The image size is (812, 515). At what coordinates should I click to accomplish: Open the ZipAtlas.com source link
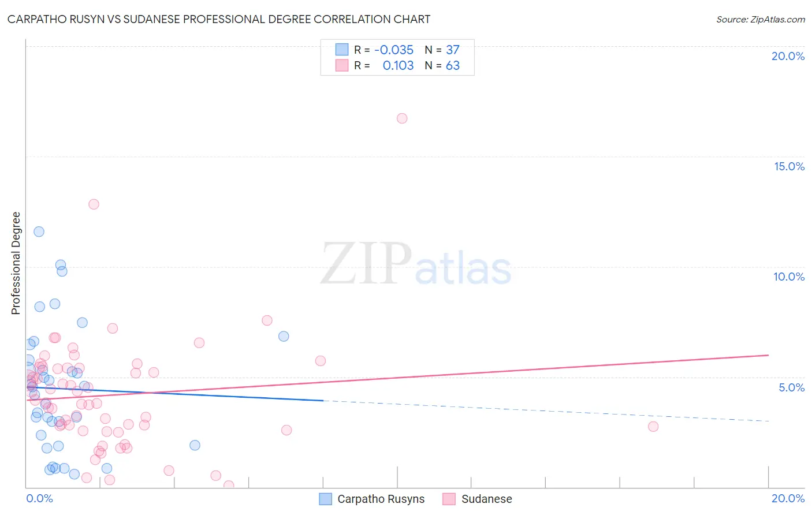(x=761, y=19)
